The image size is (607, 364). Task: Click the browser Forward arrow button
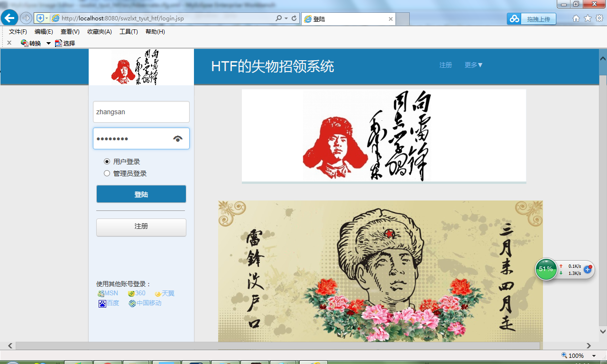click(x=26, y=18)
